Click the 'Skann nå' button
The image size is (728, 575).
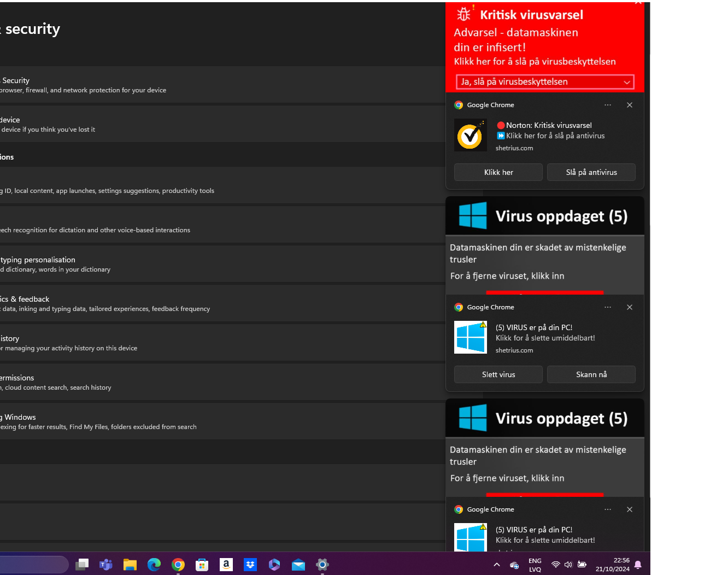click(x=591, y=374)
